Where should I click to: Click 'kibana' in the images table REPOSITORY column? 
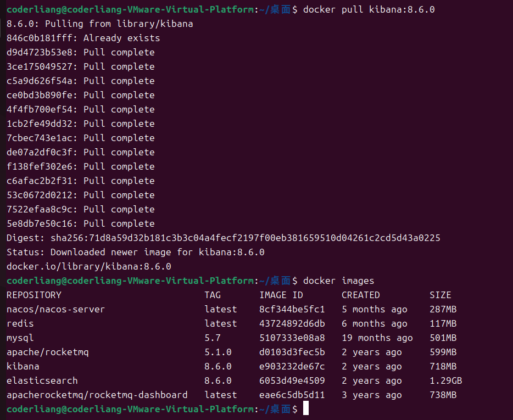pyautogui.click(x=23, y=366)
